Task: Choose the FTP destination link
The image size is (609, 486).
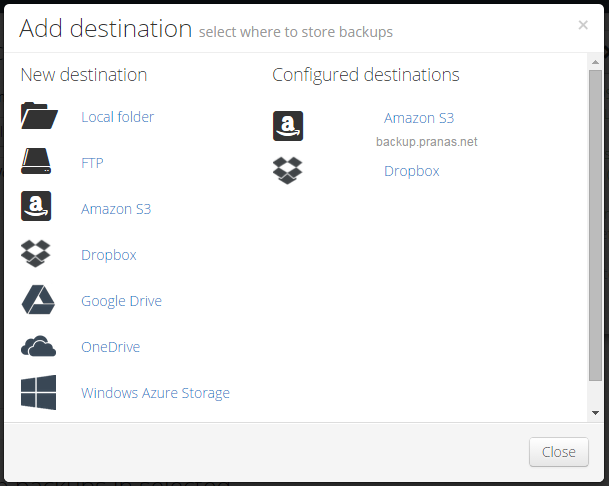Action: tap(92, 163)
